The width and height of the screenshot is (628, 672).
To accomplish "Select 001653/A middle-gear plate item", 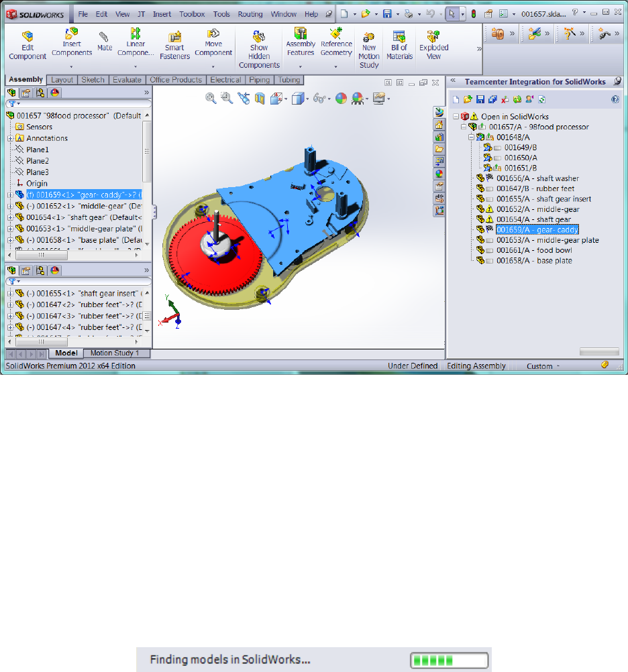I will [547, 240].
